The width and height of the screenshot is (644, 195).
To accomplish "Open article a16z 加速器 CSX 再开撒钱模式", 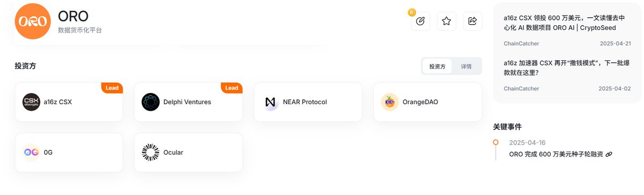I will point(566,68).
